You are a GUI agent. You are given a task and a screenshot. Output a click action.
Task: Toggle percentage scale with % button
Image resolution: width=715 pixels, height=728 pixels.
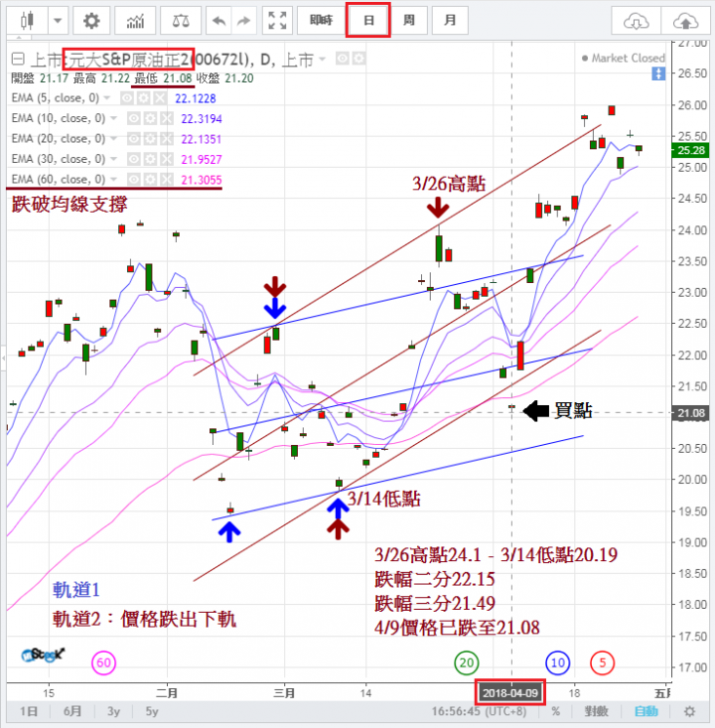[x=555, y=711]
